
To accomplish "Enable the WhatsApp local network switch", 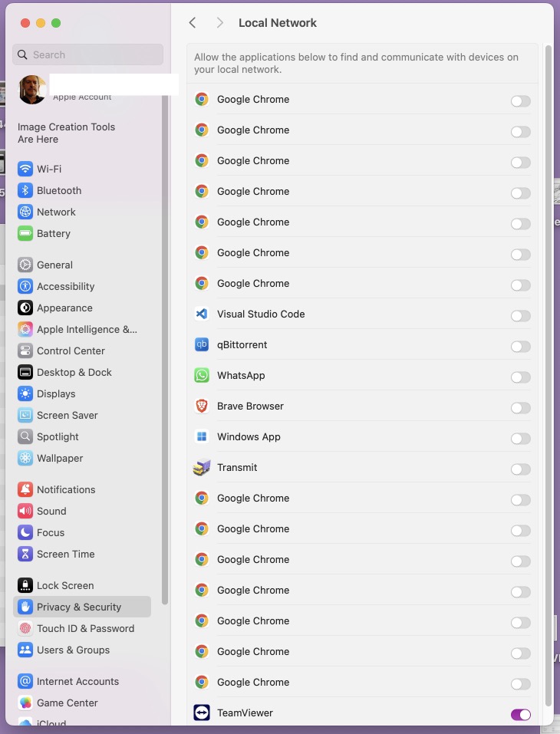I will point(521,377).
